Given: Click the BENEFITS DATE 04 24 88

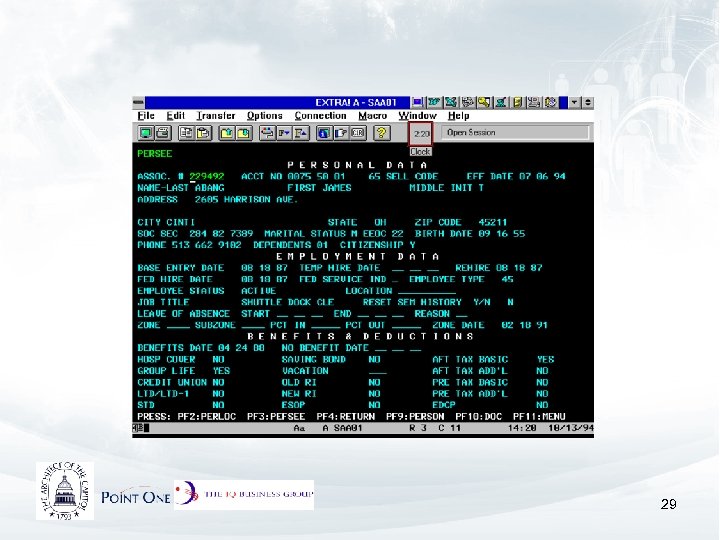Looking at the screenshot, I should [x=242, y=348].
